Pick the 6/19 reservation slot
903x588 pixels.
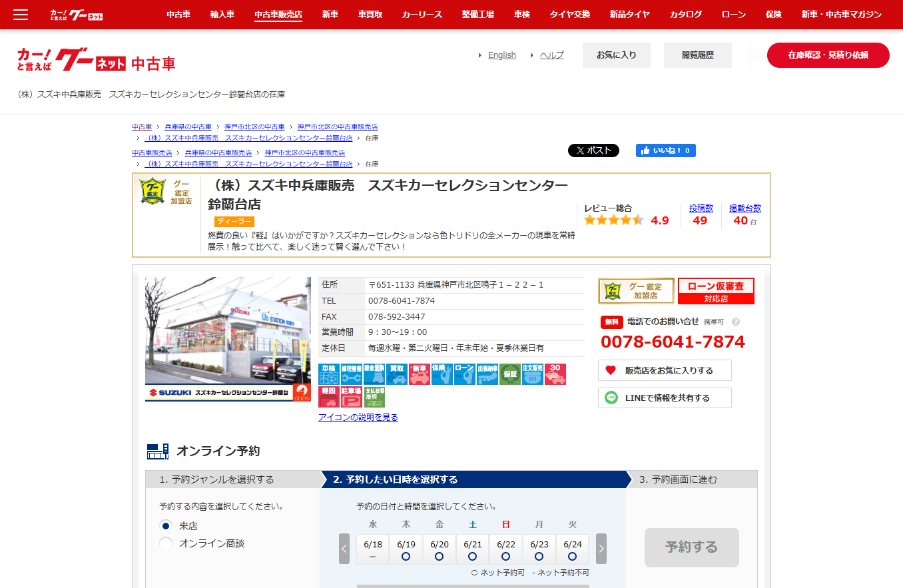click(x=406, y=549)
